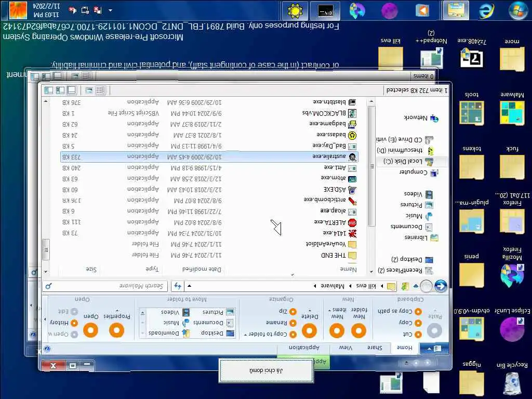Viewport: 532px width, 399px height.
Task: Switch to details list view in status bar
Action: (x=100, y=90)
